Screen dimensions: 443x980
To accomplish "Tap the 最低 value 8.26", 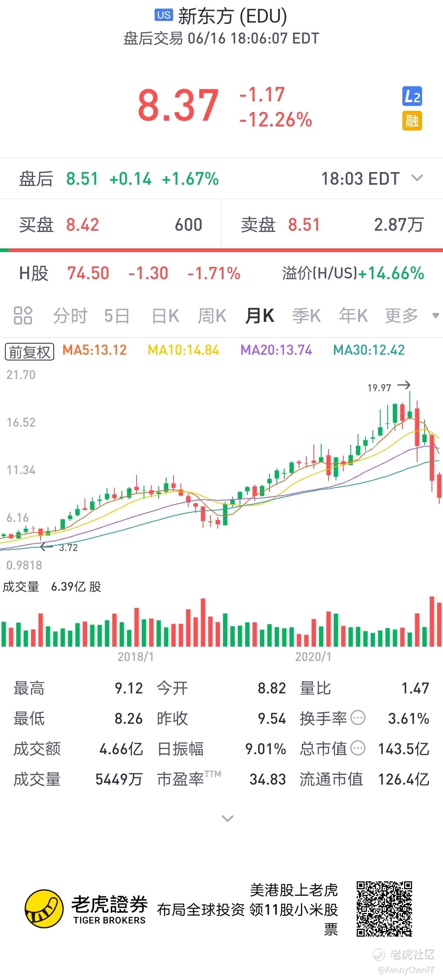I will [x=128, y=718].
